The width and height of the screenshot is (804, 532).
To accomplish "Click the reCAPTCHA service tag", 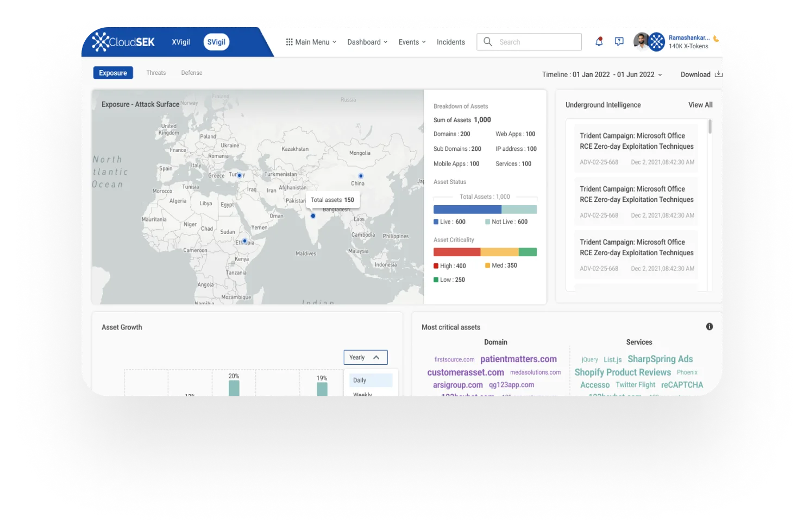I will (x=682, y=385).
